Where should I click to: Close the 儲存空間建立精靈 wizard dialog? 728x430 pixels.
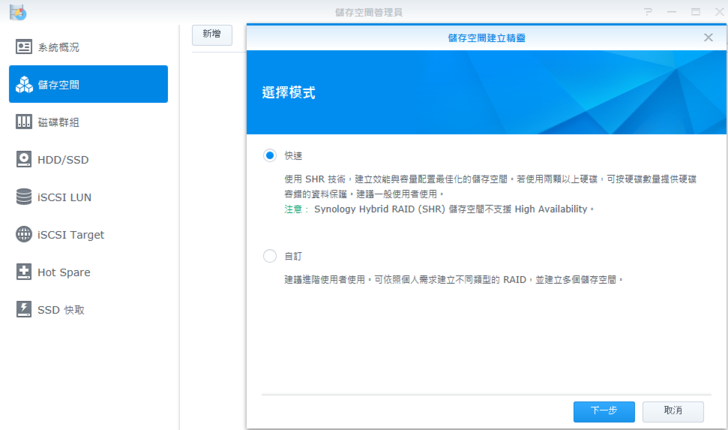tap(708, 37)
